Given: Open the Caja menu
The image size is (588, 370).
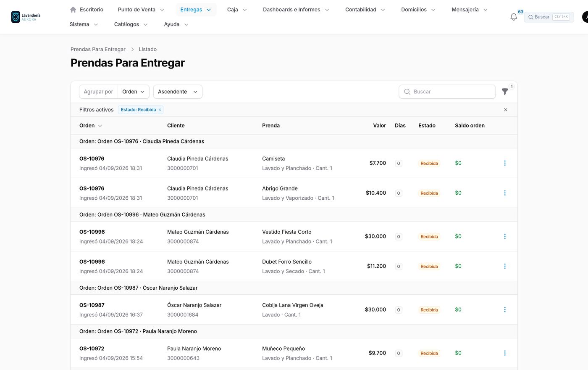Looking at the screenshot, I should click(x=237, y=9).
